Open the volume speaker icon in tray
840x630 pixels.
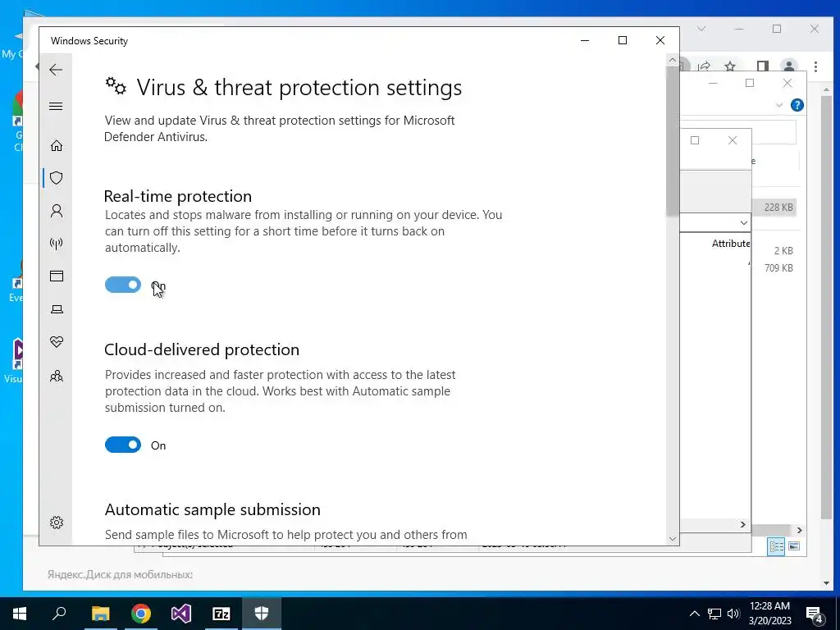tap(733, 614)
